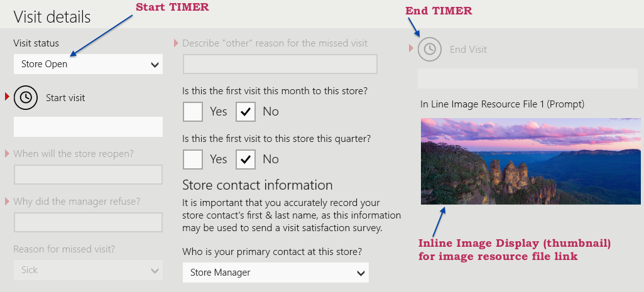
Task: Click the Store contact information heading
Action: click(x=257, y=185)
